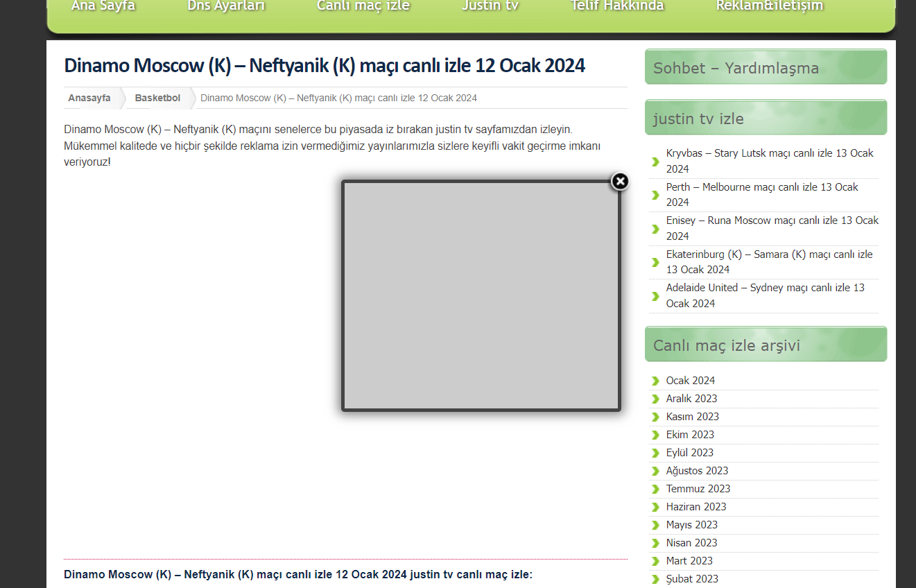Click green arrow beside Perth – Melbourne link

pos(655,195)
